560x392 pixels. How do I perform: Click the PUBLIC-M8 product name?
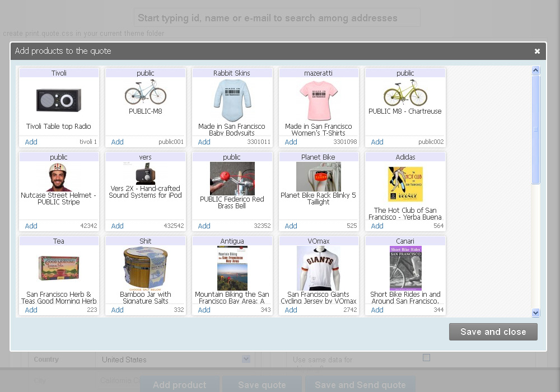[x=146, y=111]
